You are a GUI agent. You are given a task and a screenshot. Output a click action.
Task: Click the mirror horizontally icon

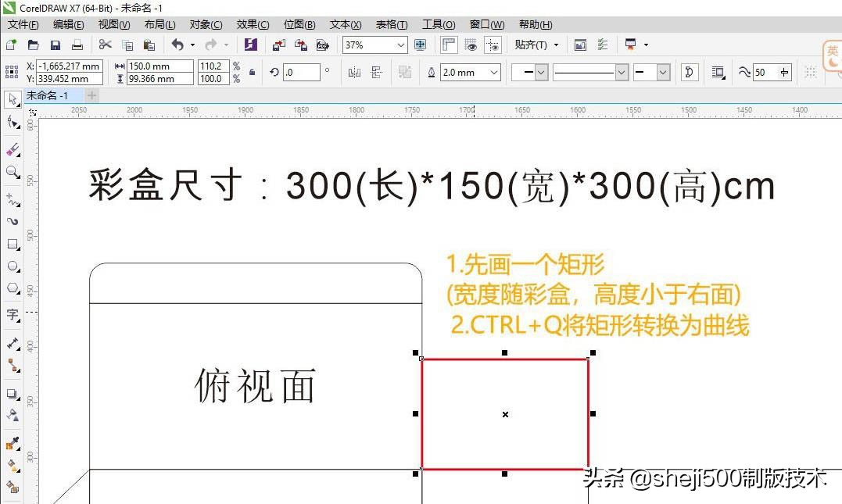click(354, 72)
